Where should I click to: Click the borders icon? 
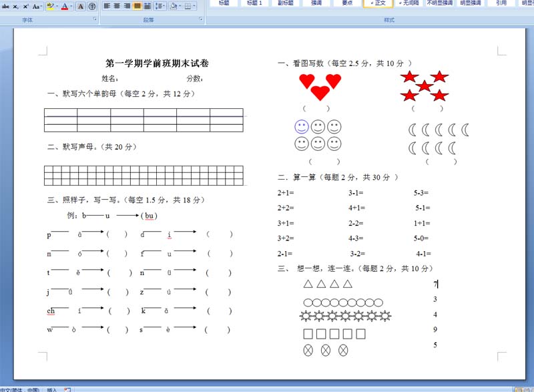(188, 6)
